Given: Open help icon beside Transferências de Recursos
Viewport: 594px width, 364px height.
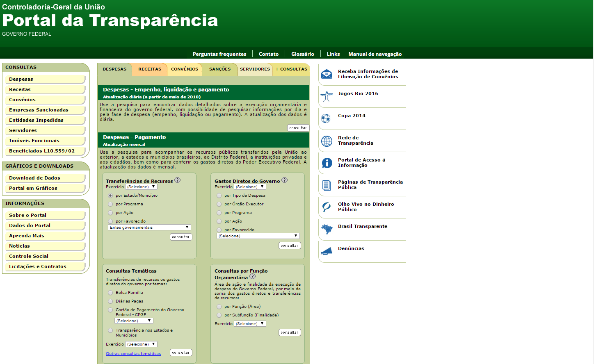Looking at the screenshot, I should pos(177,180).
